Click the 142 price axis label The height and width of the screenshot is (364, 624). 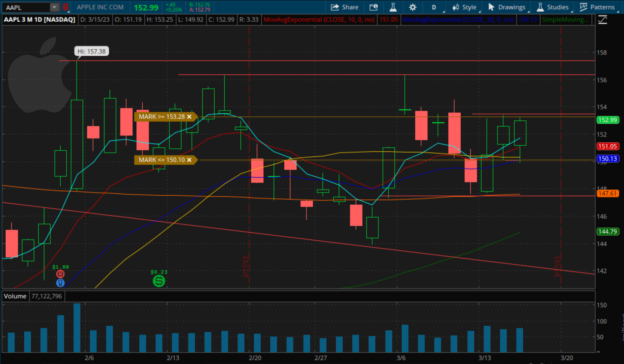click(x=602, y=270)
